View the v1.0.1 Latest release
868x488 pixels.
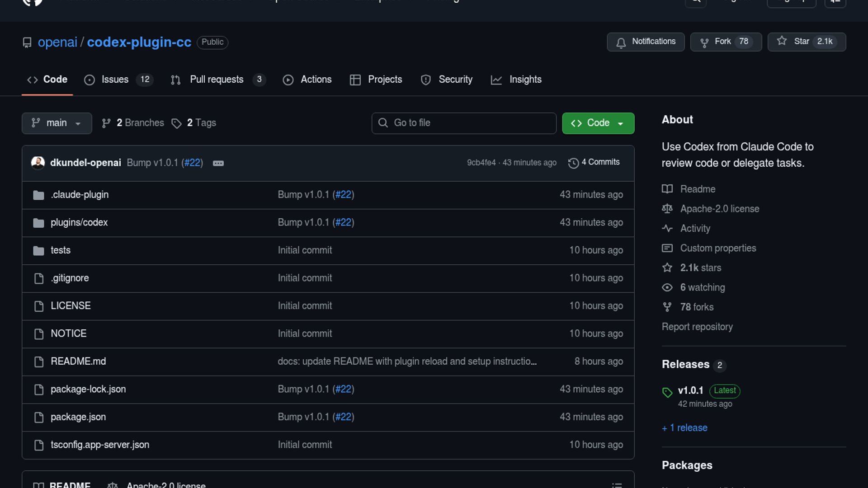pyautogui.click(x=690, y=390)
